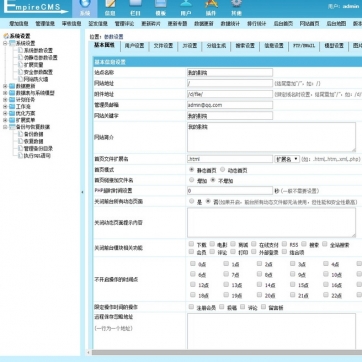The image size is (362, 362).
Task: Click the page icon beside 伪静态参数设置
Action: click(20, 57)
